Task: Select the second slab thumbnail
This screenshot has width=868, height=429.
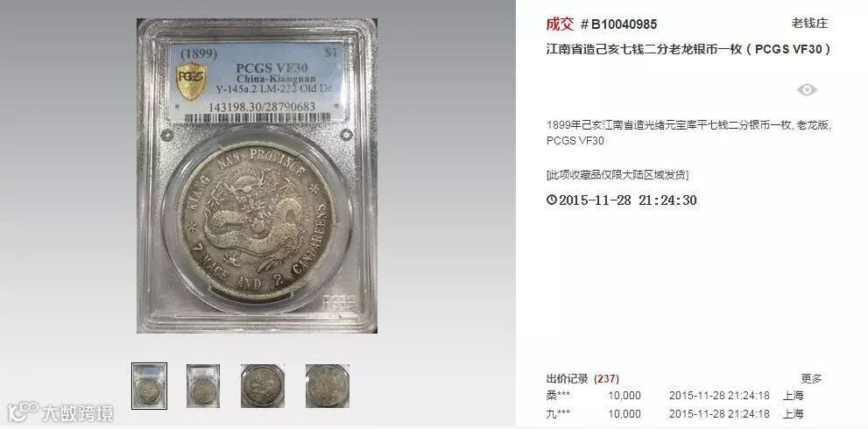Action: [x=202, y=386]
